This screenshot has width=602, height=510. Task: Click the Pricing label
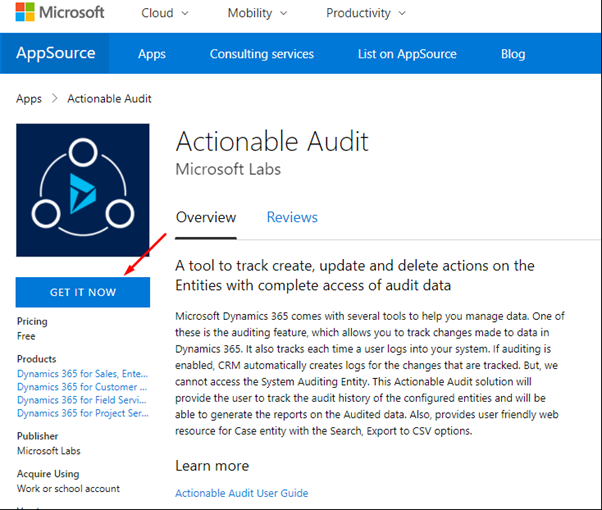(32, 321)
